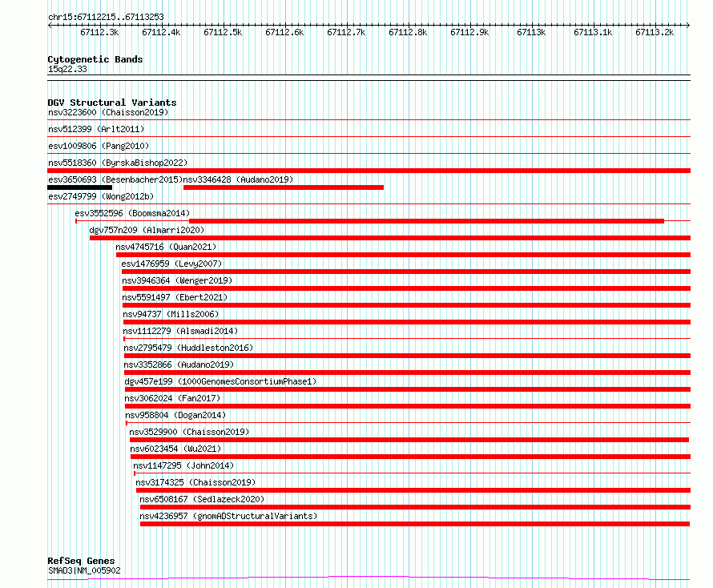Viewport: 713px width, 588px height.
Task: Open variant nsv4236957 (gnomADStructuralVariants)
Action: (228, 516)
